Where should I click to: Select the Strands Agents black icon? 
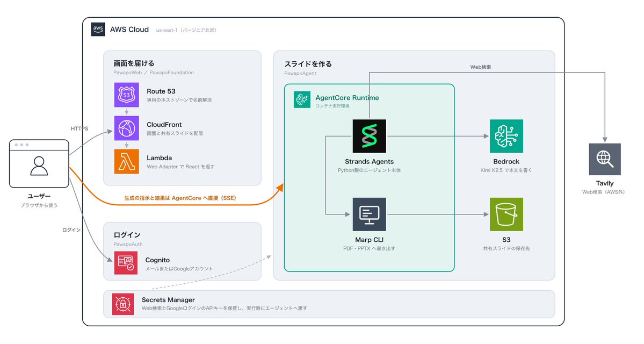(x=369, y=136)
